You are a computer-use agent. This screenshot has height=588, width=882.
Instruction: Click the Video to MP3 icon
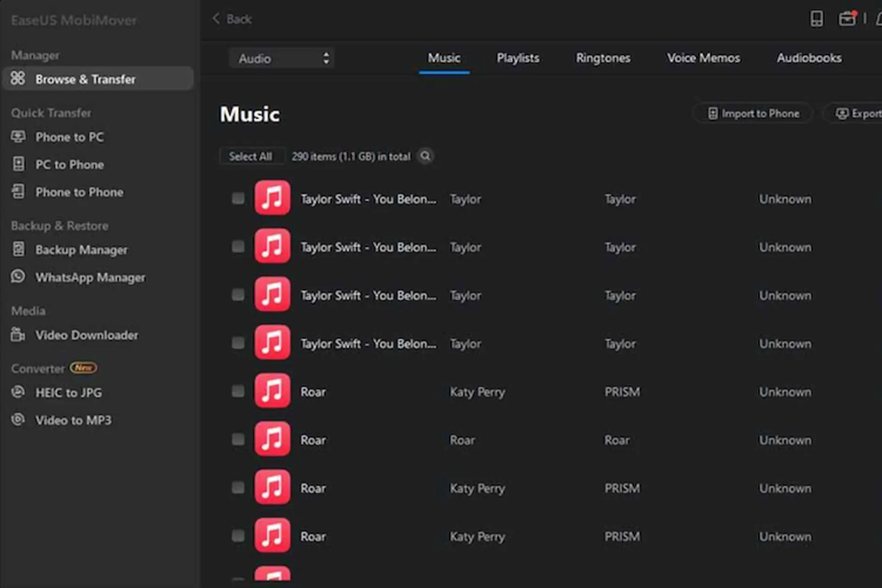18,419
